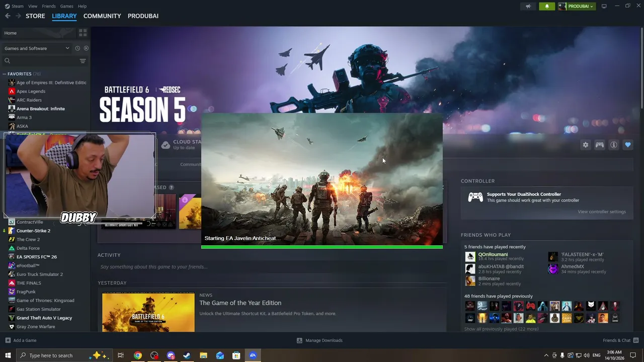Click the library search field
Viewport: 644px width, 362px height.
coord(39,61)
